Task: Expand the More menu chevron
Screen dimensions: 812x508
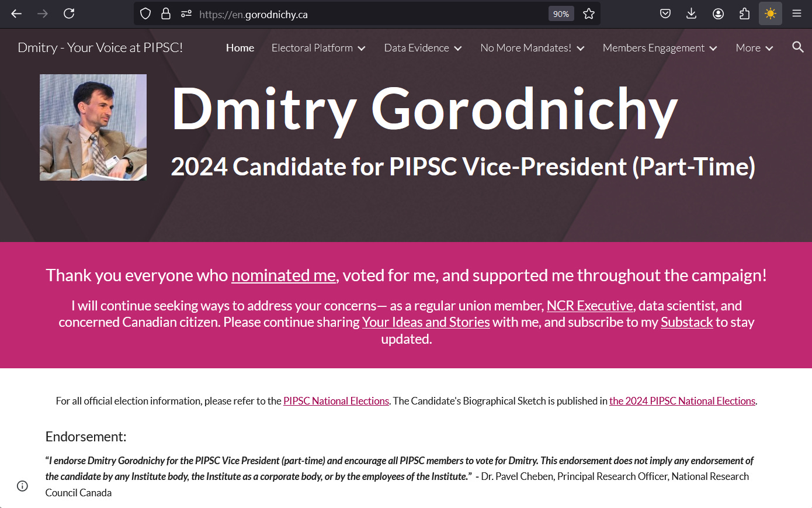Action: [x=769, y=49]
